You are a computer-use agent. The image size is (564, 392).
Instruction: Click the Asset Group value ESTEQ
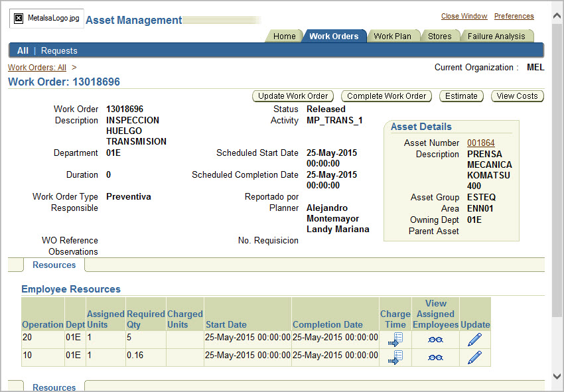point(481,198)
